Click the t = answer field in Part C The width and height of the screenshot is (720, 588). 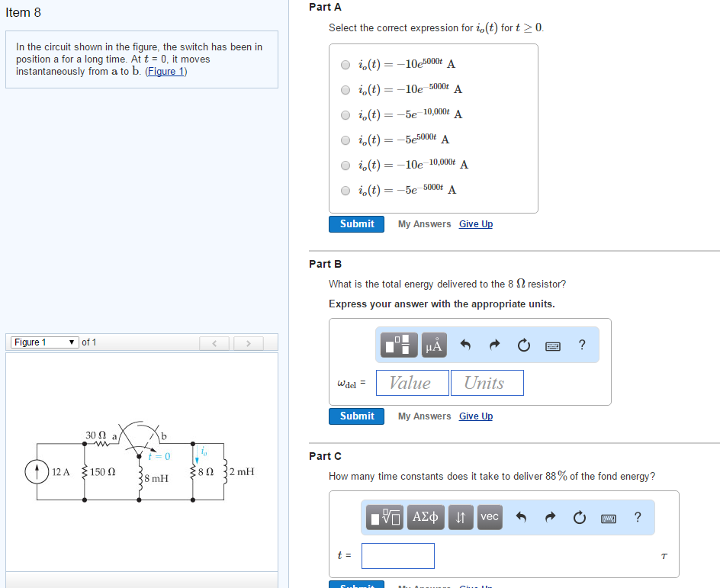click(398, 556)
